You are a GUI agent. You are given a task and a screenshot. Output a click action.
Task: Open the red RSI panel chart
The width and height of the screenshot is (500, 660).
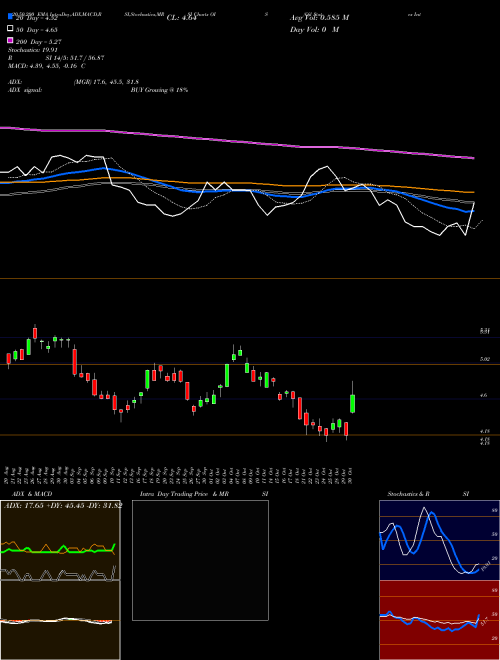click(439, 620)
